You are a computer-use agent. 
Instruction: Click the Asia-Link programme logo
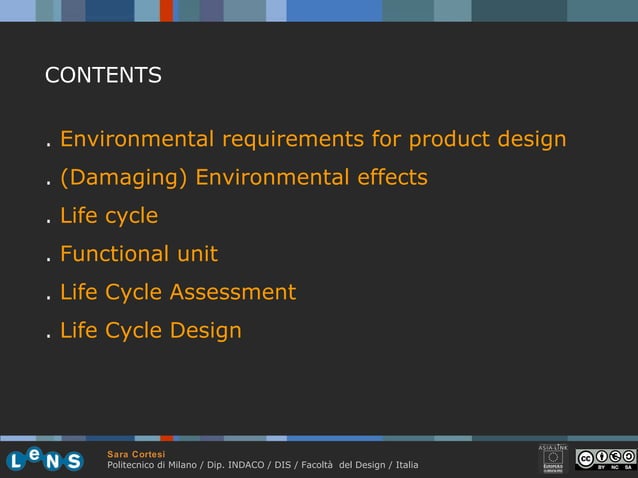tap(553, 459)
